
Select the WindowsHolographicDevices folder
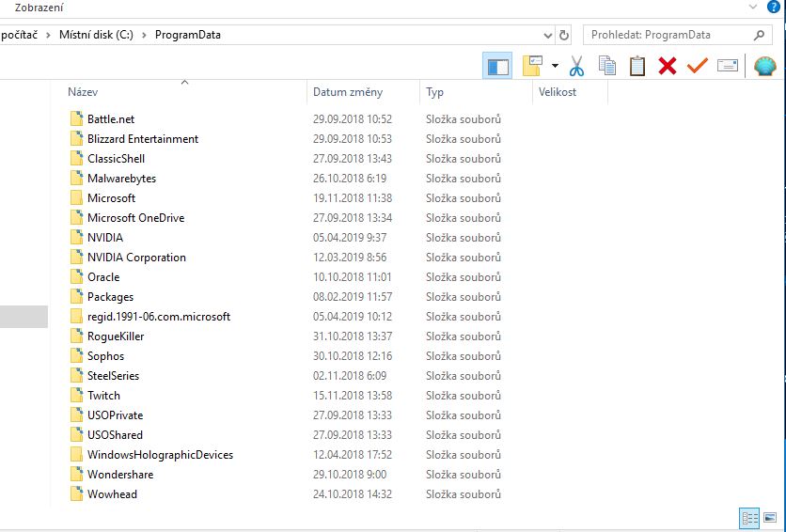pos(161,455)
